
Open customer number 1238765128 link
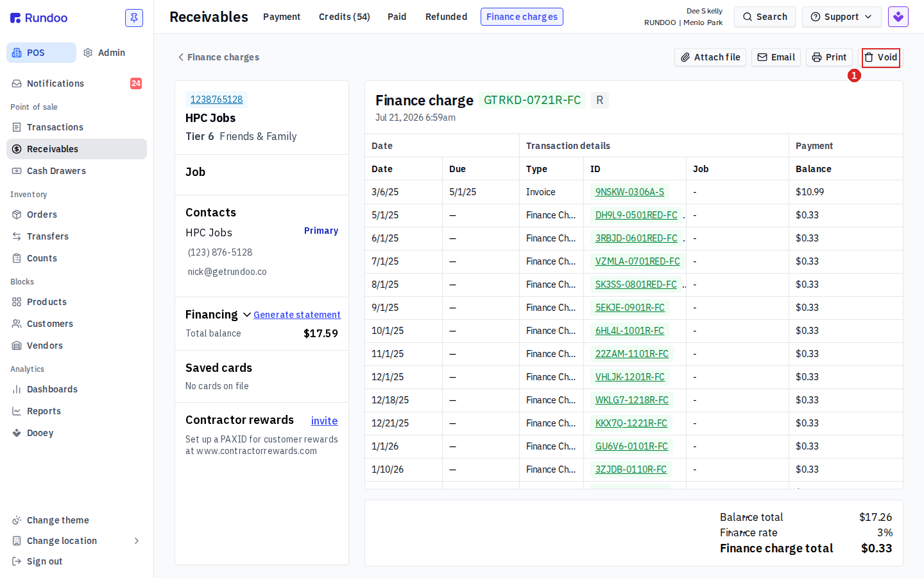pyautogui.click(x=216, y=100)
